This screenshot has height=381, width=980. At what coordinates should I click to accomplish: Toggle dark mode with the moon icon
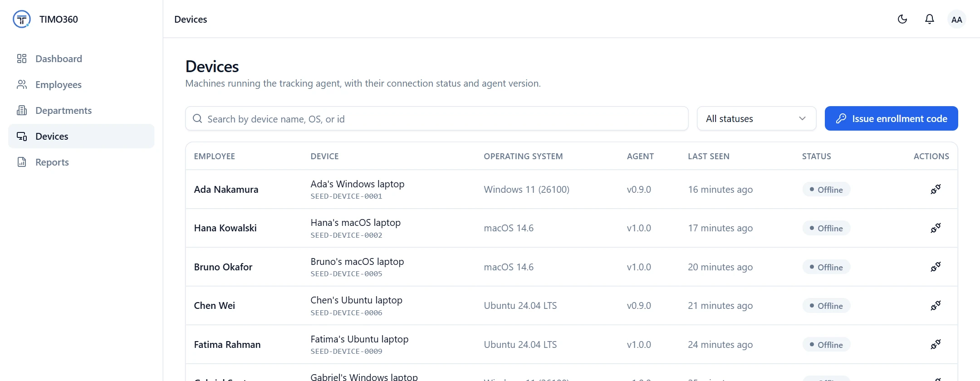pyautogui.click(x=902, y=19)
